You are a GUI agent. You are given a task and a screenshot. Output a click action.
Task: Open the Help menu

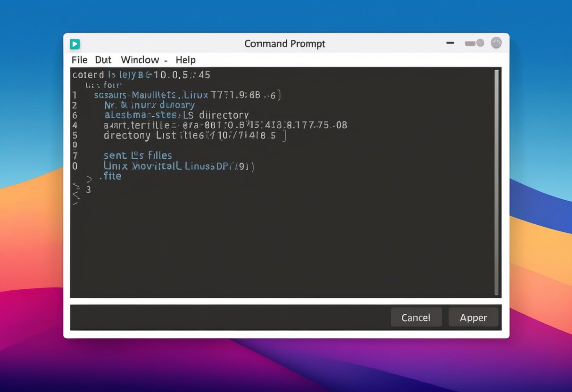(185, 60)
